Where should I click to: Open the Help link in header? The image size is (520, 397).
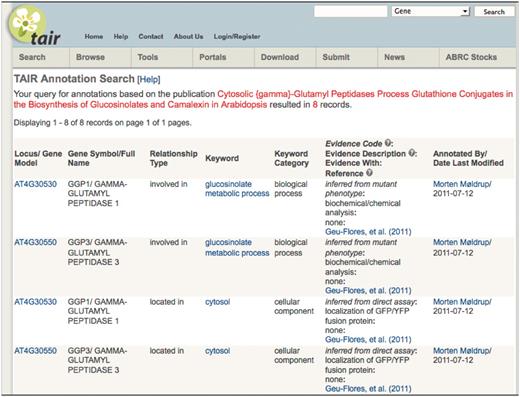121,36
